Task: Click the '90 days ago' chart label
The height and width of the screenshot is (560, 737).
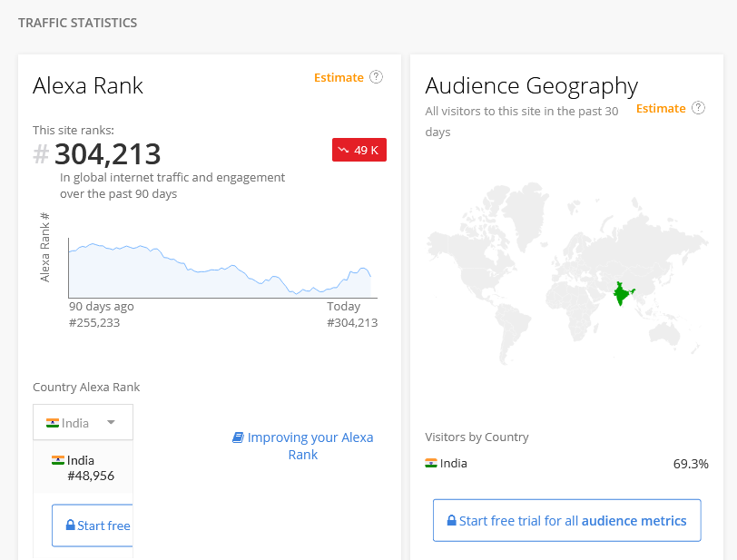Action: [102, 307]
